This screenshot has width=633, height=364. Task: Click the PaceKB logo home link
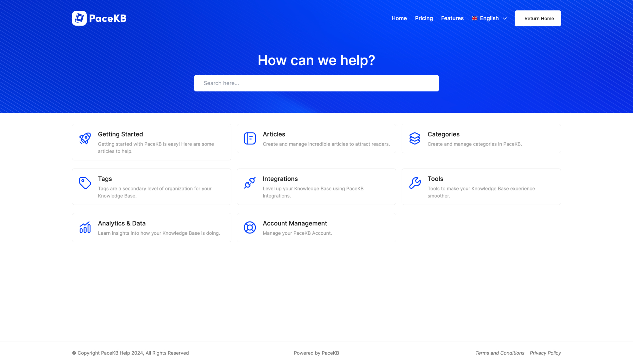[99, 18]
